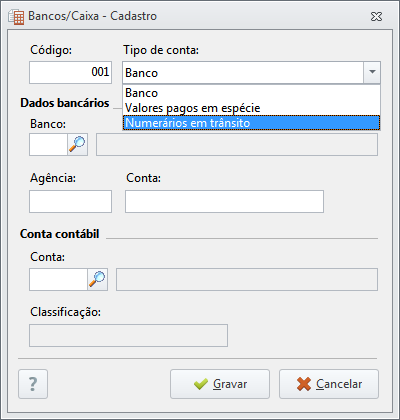Select Banco from the dropdown list
Image resolution: width=400 pixels, height=420 pixels.
(251, 93)
